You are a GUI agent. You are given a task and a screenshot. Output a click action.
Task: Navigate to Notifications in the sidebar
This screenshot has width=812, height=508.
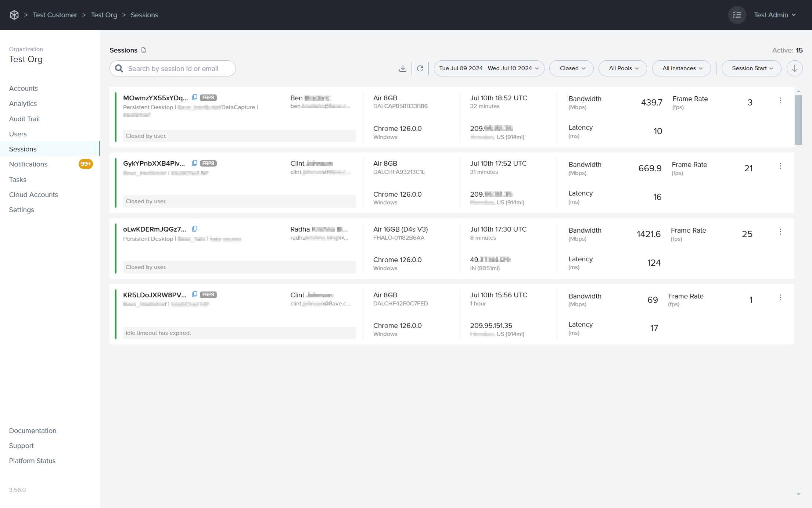(x=28, y=164)
